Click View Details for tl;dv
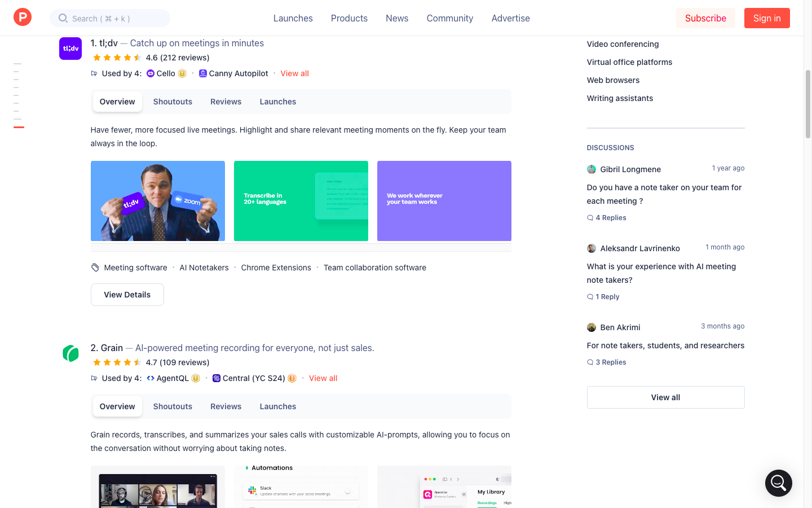This screenshot has height=508, width=812. (x=127, y=295)
